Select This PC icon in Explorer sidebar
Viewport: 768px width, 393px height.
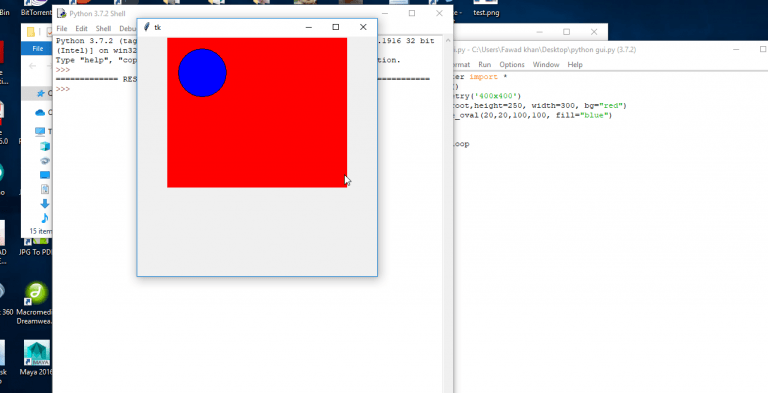40,131
